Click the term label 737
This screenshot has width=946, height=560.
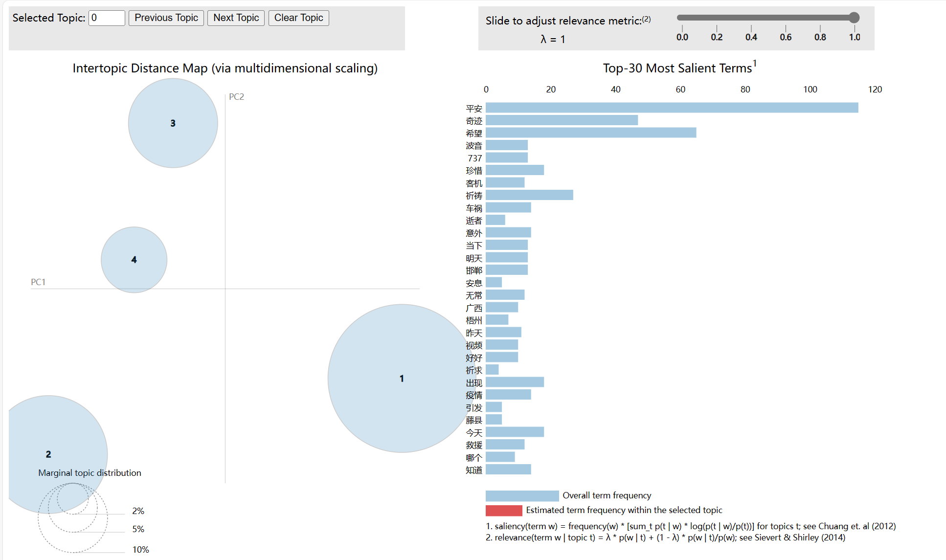click(474, 158)
